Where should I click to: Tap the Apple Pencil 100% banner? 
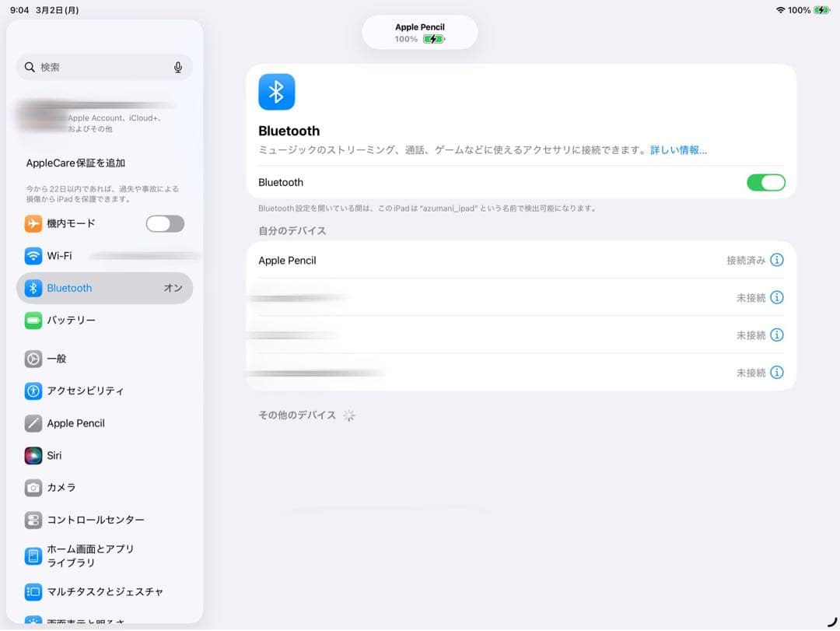pos(420,33)
